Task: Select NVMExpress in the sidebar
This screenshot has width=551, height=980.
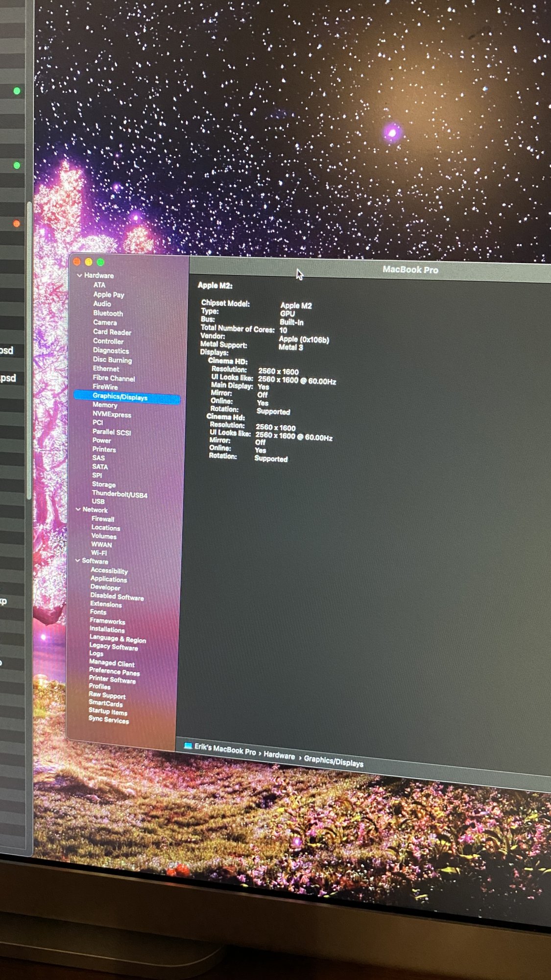Action: (112, 414)
